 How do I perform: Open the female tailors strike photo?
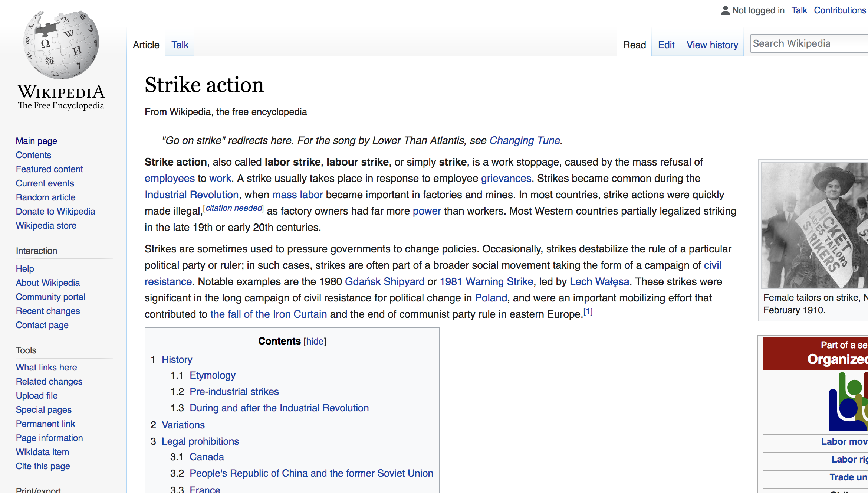(815, 225)
